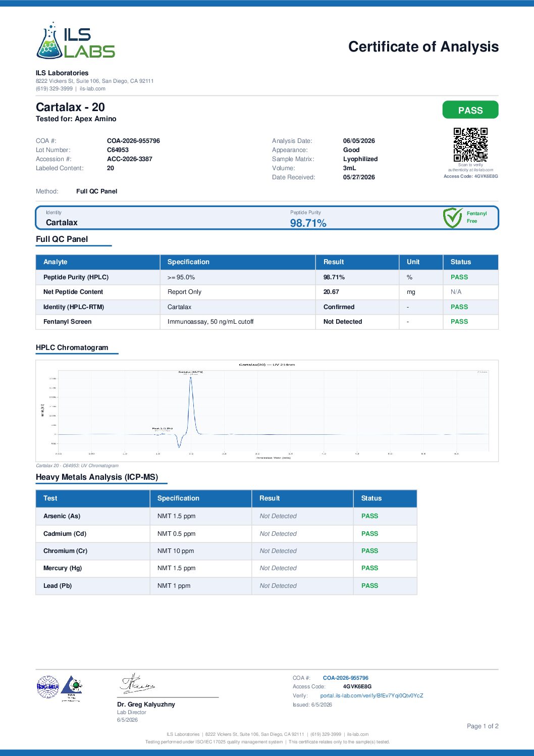
Task: Select the "Cartalax - 20" product heading
Action: 70,107
